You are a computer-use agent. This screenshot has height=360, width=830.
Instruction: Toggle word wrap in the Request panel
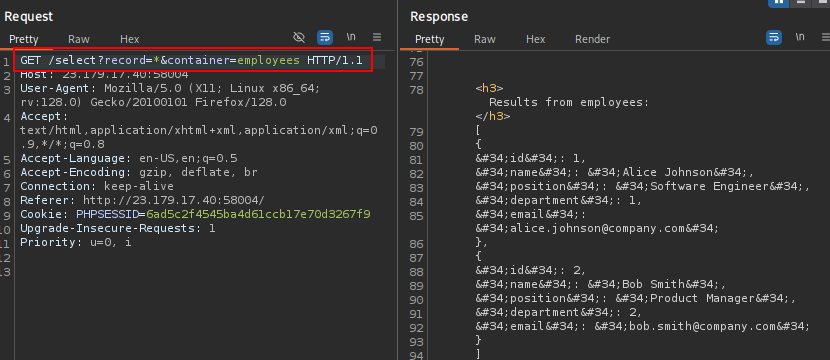click(325, 37)
